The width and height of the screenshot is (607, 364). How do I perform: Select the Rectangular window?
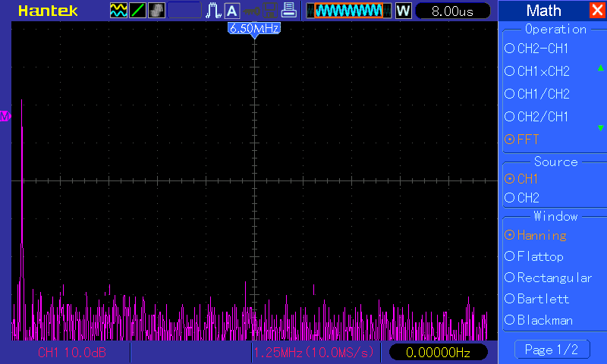pos(549,278)
